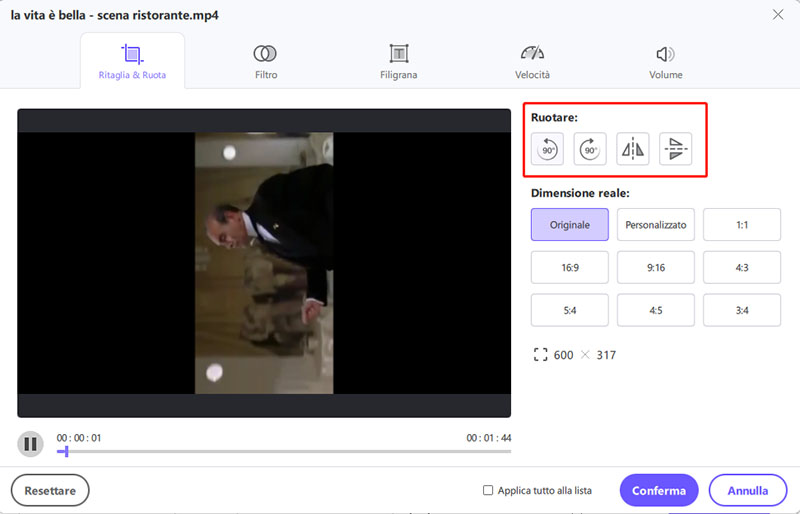This screenshot has height=514, width=800.
Task: Click the 00:00:01 current time
Action: click(x=79, y=438)
